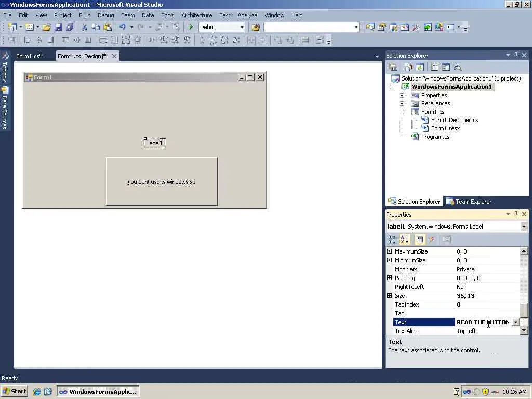
Task: Select the Solution Explorer bottom tab
Action: 414,202
